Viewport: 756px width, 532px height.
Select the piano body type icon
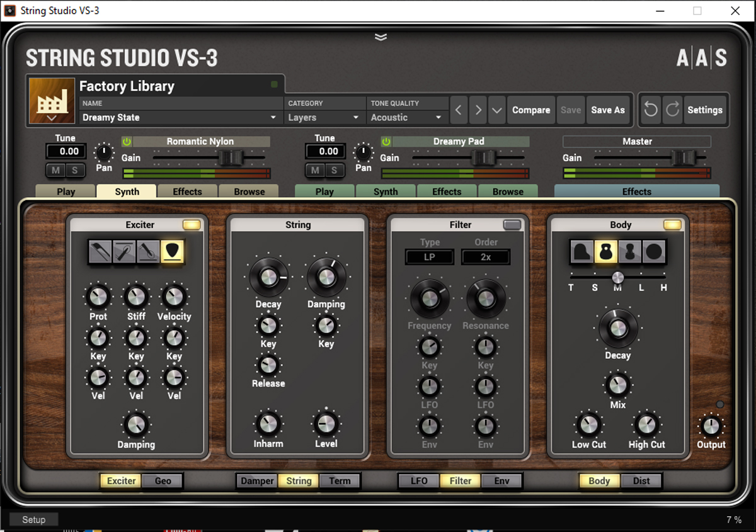click(x=581, y=252)
